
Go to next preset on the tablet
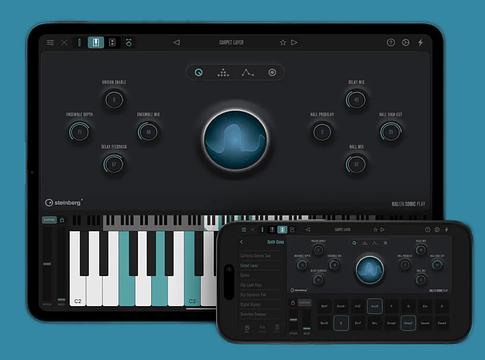coord(294,42)
